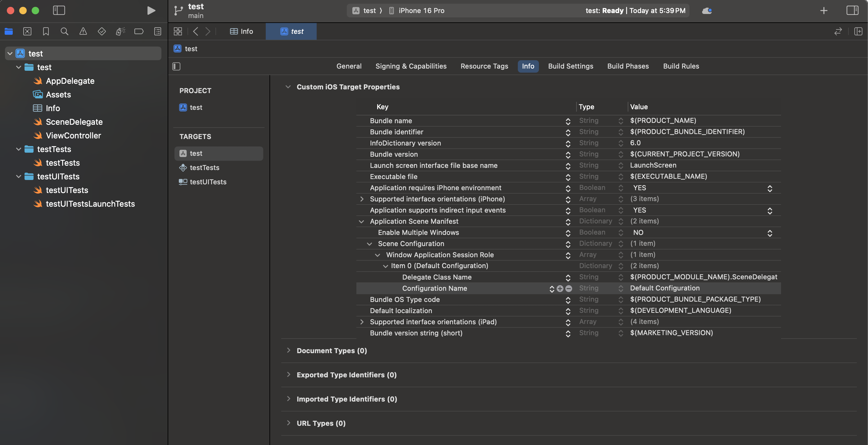Switch to the Build Settings tab
Screen dimensions: 868x445
(571, 66)
